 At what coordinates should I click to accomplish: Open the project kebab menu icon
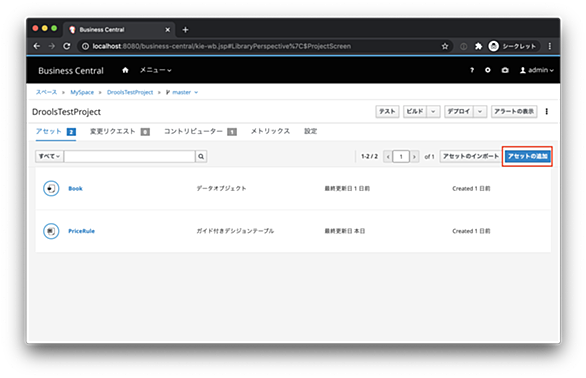pos(546,111)
